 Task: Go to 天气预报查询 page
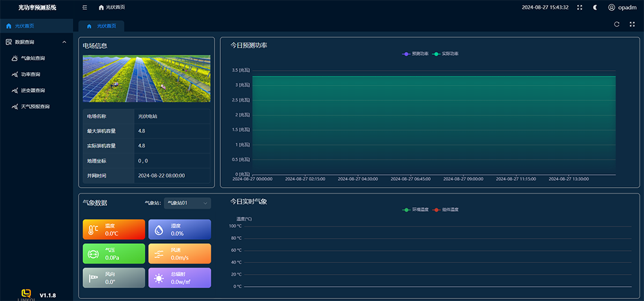[x=35, y=106]
